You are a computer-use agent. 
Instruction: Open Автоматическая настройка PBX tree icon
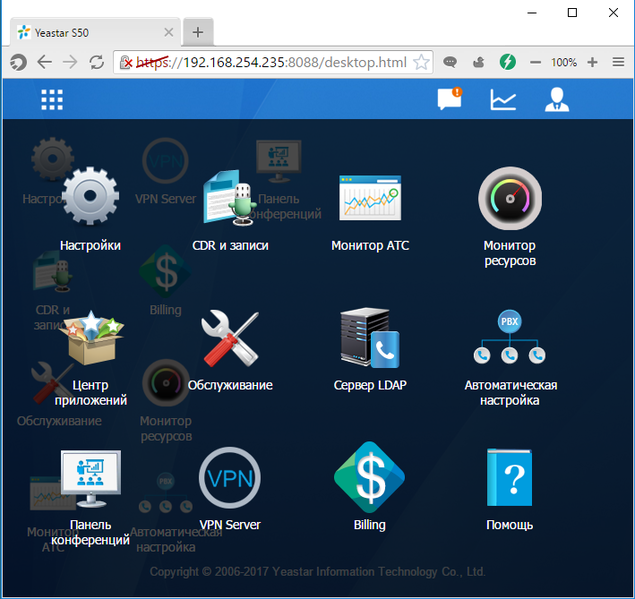[509, 337]
